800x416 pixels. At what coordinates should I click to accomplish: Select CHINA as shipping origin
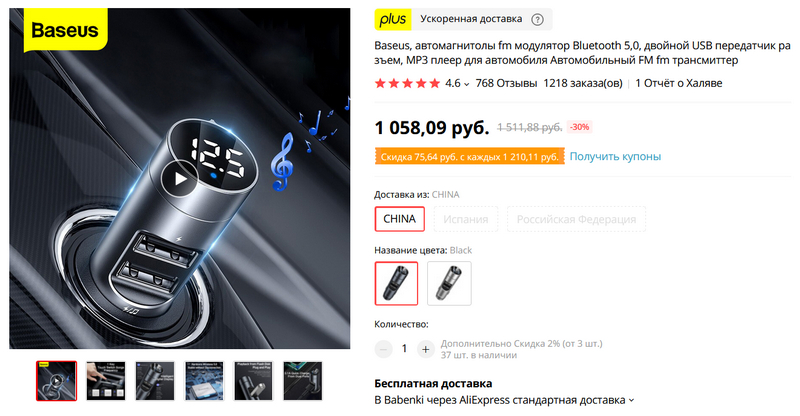click(399, 219)
